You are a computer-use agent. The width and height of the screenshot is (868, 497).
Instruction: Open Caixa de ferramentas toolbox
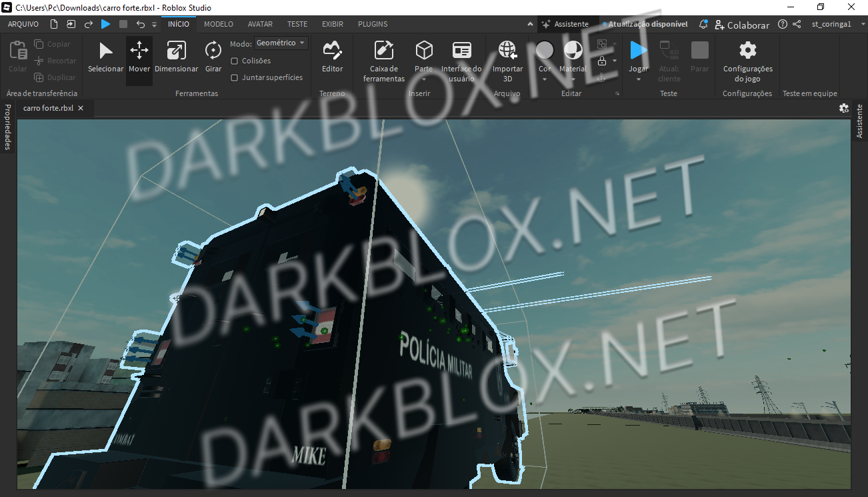tap(384, 61)
